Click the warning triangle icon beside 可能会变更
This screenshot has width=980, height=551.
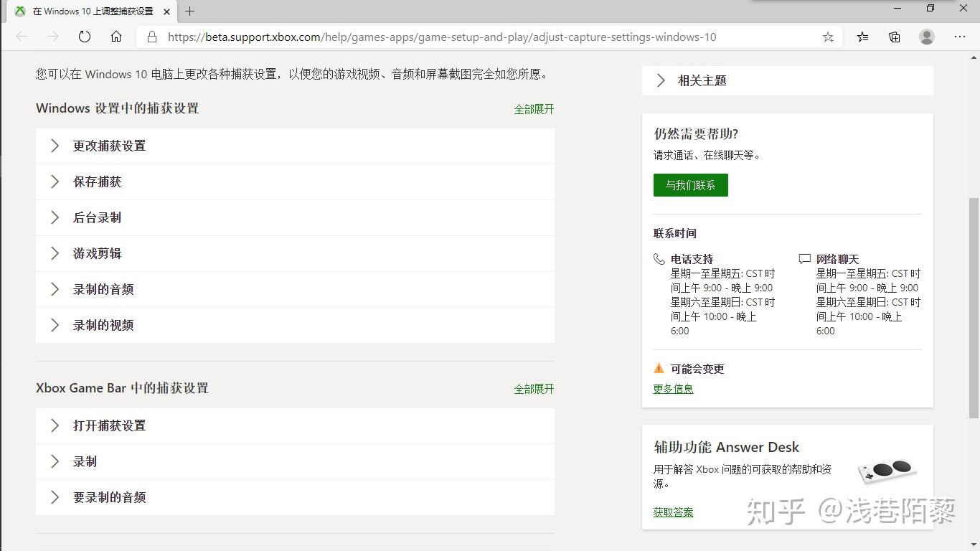659,368
